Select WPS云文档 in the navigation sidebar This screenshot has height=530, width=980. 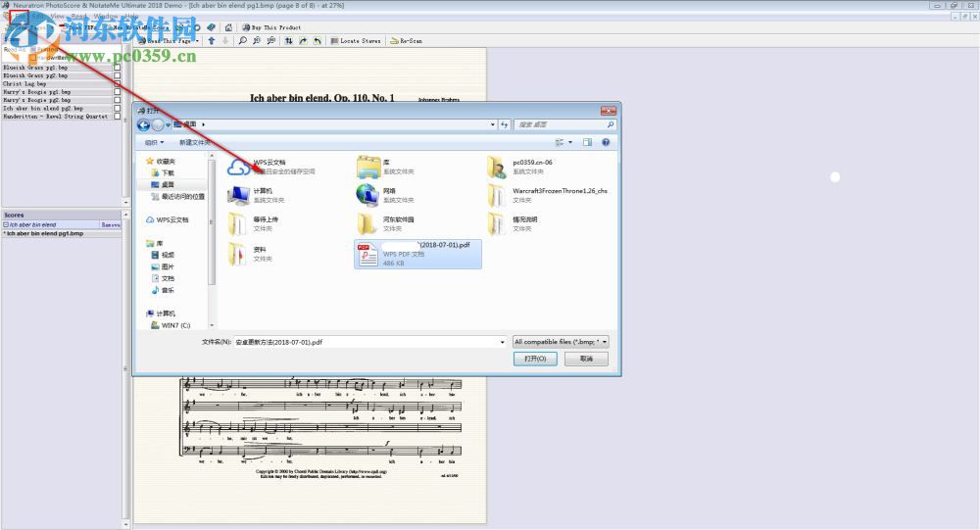tap(168, 220)
